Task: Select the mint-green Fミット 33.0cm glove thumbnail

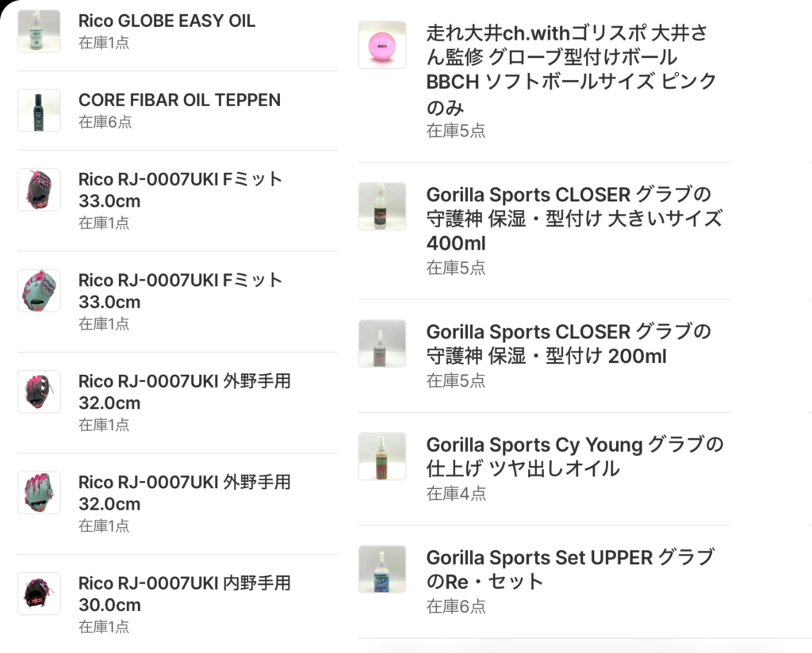Action: [x=39, y=290]
